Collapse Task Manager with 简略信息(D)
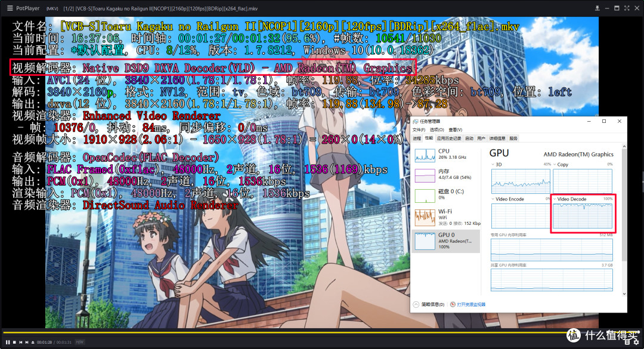 pyautogui.click(x=429, y=305)
